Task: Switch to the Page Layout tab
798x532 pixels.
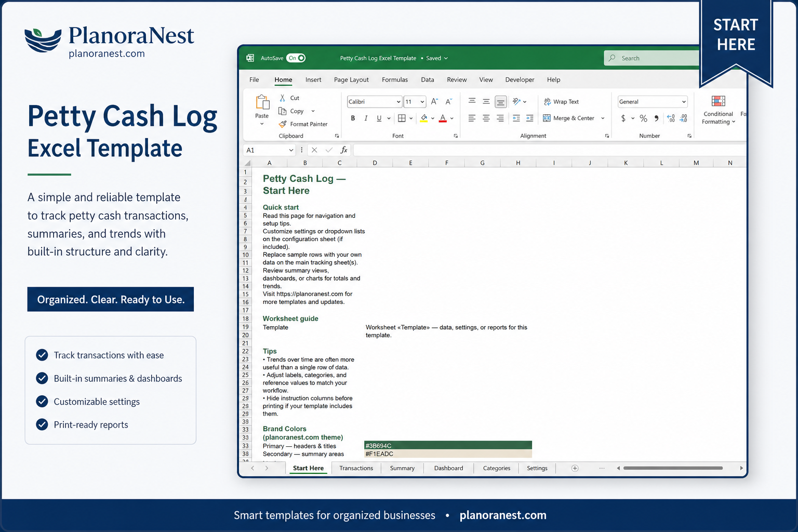Action: pos(351,79)
